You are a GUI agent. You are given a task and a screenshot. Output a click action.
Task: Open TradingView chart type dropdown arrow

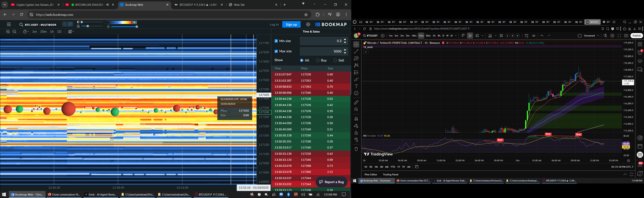tap(482, 36)
